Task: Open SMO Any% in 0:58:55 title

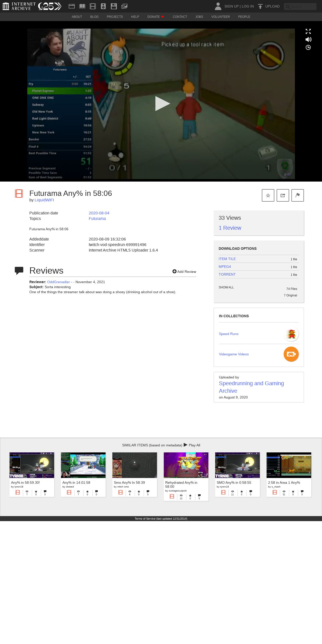Action: (x=234, y=482)
